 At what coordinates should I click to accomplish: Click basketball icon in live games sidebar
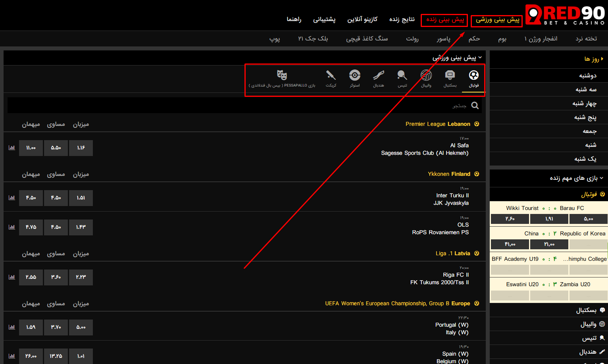tap(602, 310)
